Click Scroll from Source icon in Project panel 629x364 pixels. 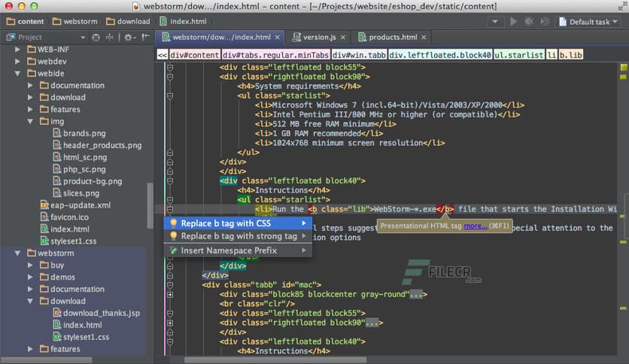coord(96,38)
